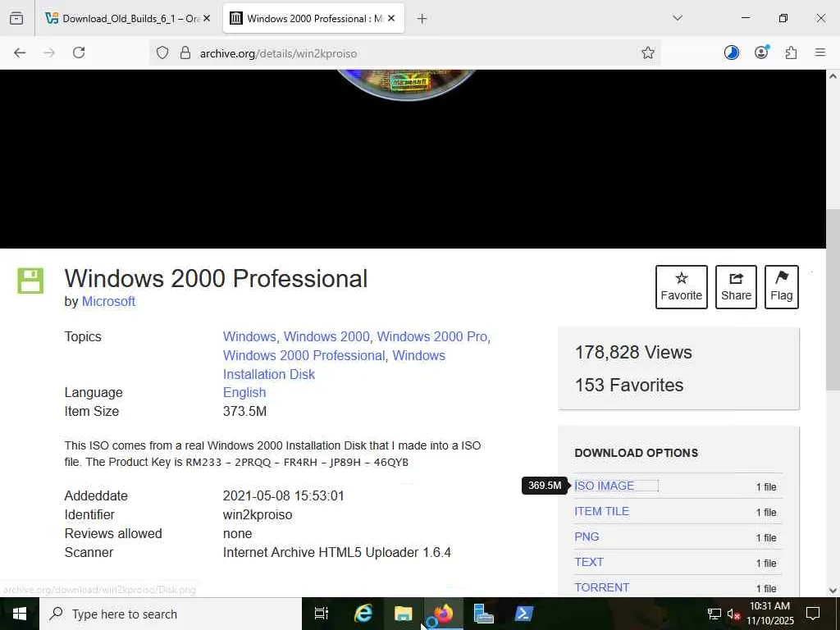
Task: Click the disabled forward navigation arrow
Action: point(49,52)
